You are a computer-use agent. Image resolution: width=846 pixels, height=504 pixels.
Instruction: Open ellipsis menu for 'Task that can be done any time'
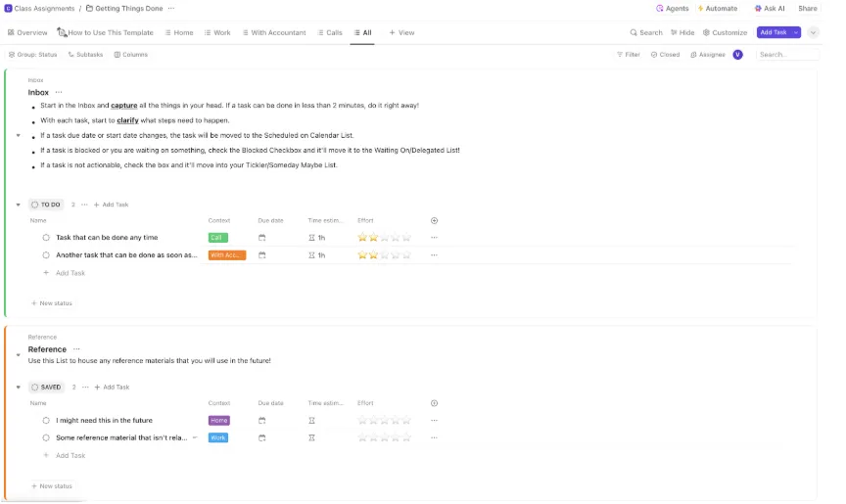[x=435, y=238]
